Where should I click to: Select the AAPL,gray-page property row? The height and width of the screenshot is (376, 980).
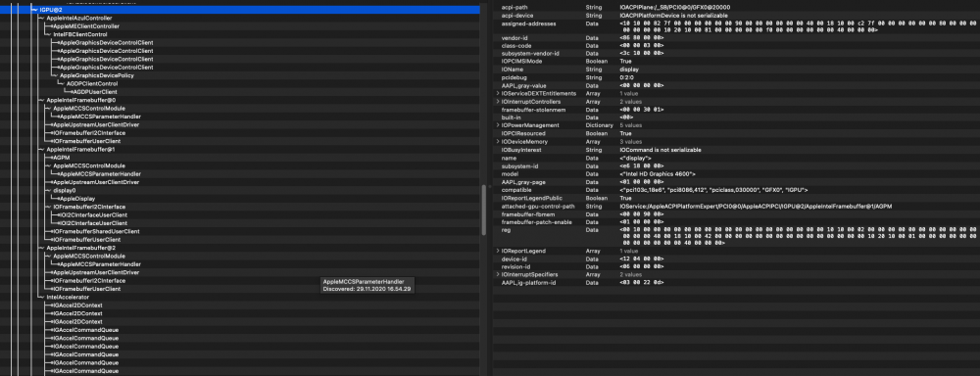[x=736, y=181]
